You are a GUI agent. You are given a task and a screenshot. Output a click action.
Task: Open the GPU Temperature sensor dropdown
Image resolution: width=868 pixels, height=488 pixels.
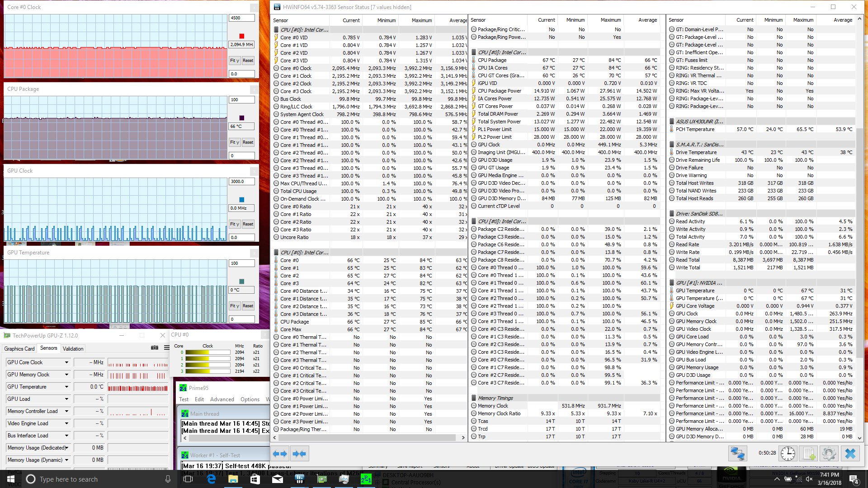(66, 387)
